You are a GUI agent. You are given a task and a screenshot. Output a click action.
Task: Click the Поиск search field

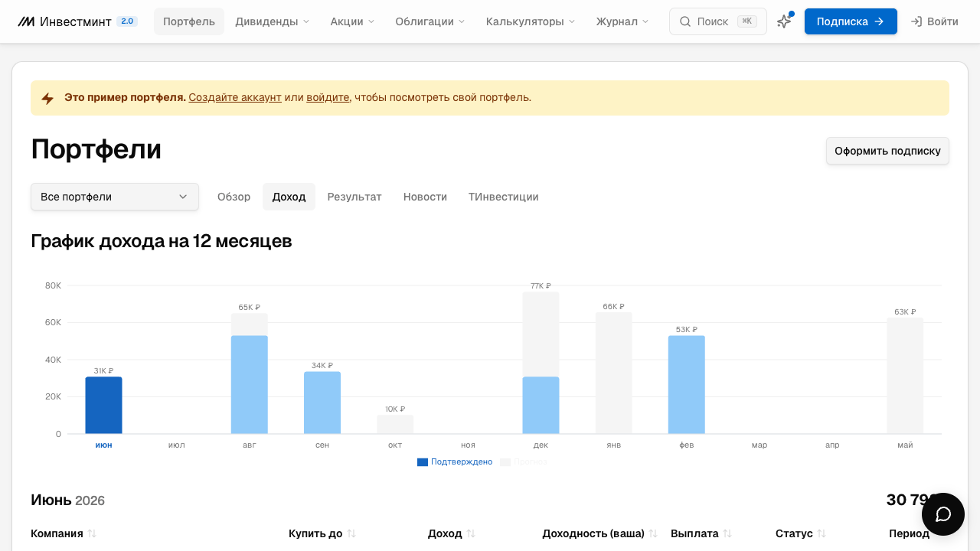718,21
